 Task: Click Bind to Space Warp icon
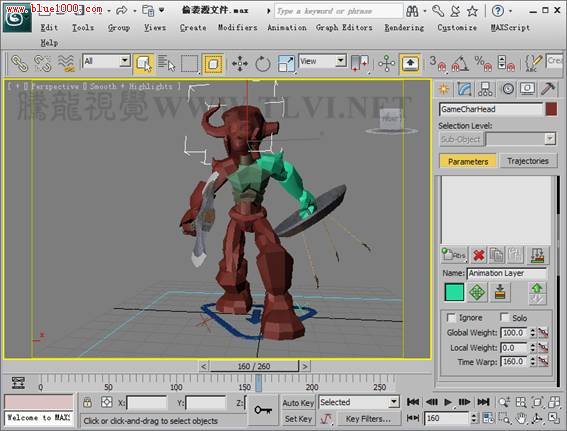point(66,64)
